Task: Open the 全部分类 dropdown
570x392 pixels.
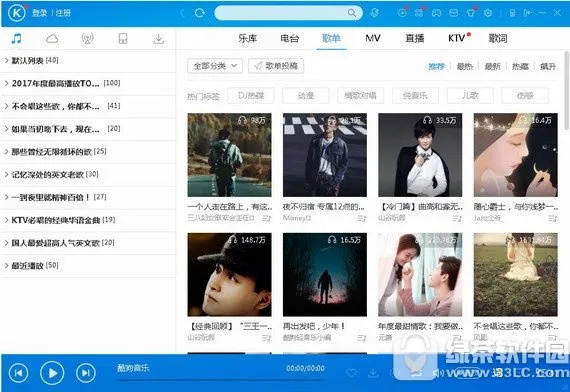Action: point(215,66)
